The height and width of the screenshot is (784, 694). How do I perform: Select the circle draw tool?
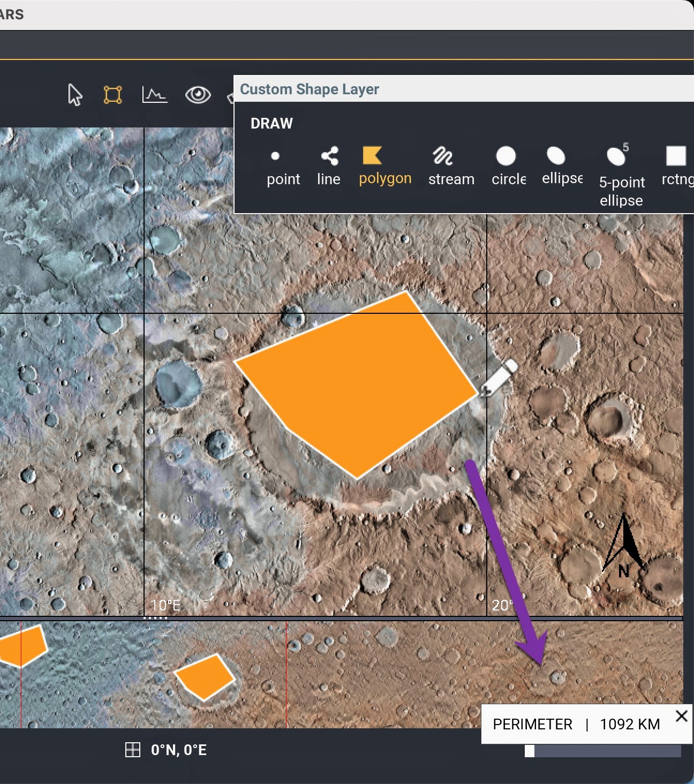[508, 167]
